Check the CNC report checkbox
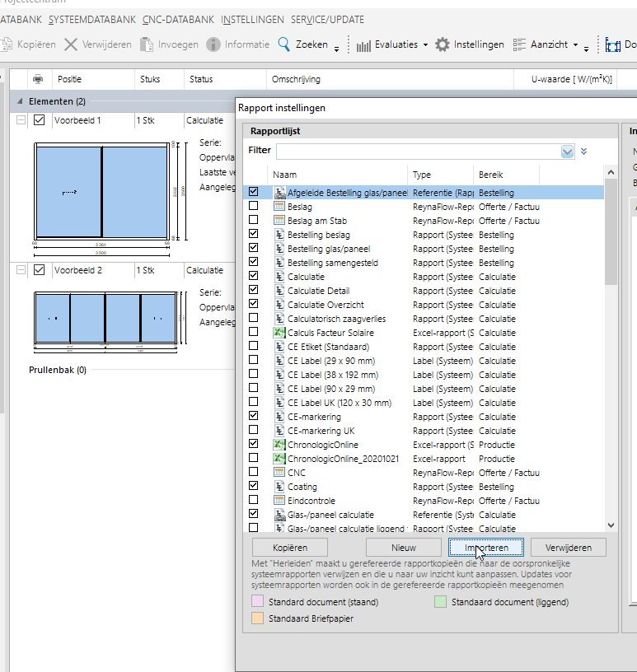 click(254, 471)
